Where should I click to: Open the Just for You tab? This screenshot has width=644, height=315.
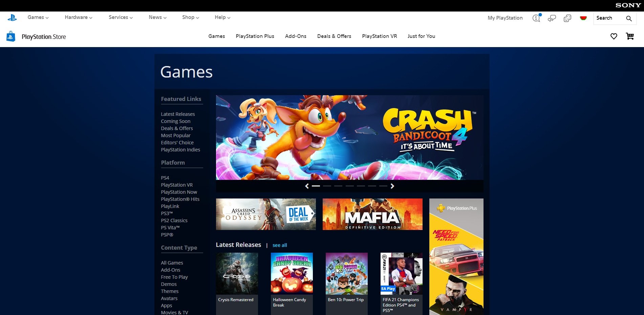click(421, 36)
